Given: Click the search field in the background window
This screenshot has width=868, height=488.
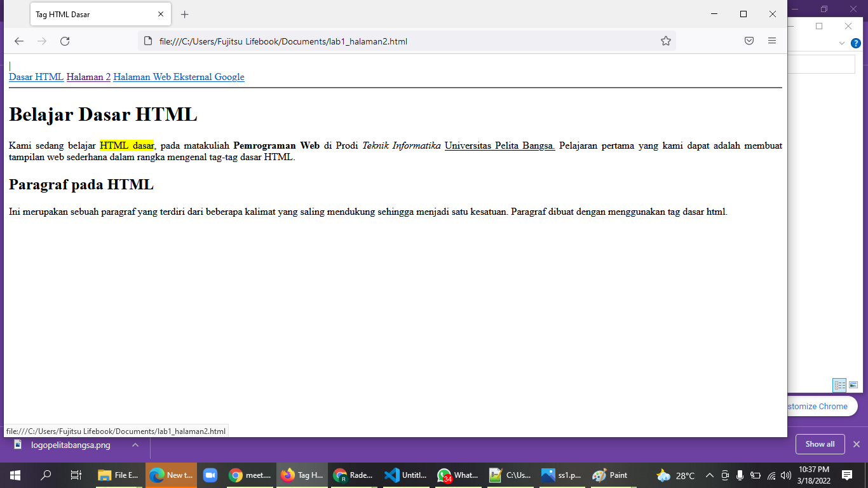Looking at the screenshot, I should 821,64.
